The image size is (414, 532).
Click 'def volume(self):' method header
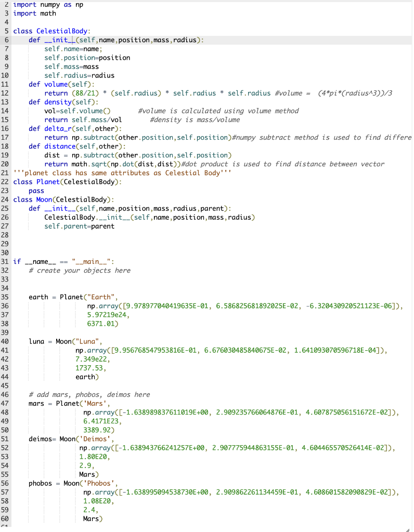[61, 85]
